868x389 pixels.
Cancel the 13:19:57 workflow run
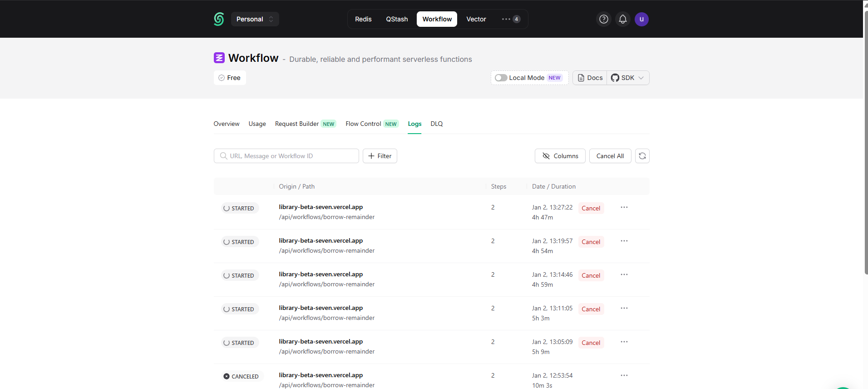591,242
